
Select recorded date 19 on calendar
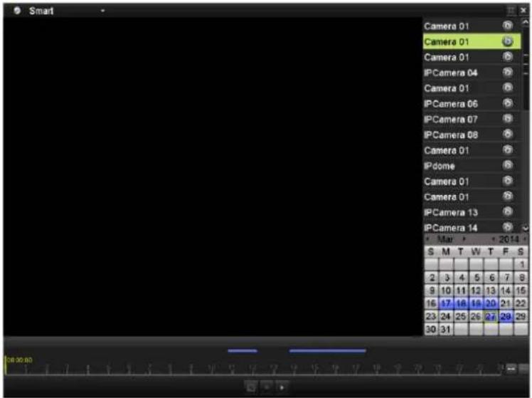pyautogui.click(x=476, y=303)
